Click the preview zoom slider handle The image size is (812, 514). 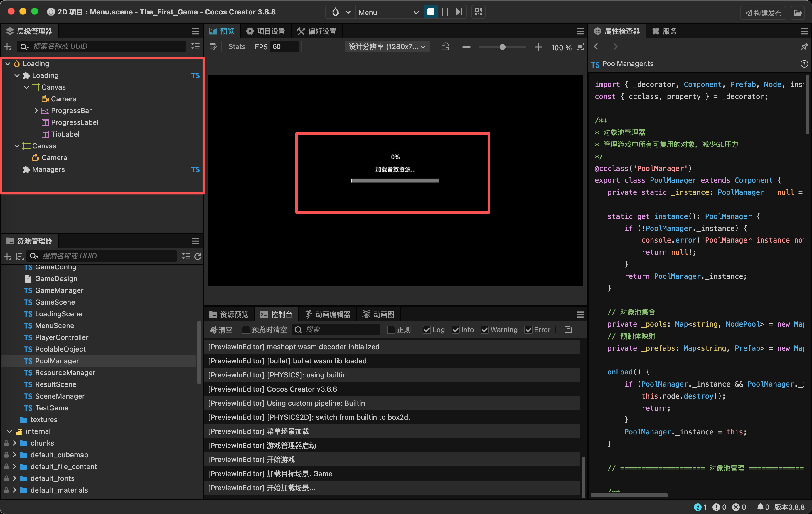click(x=502, y=47)
